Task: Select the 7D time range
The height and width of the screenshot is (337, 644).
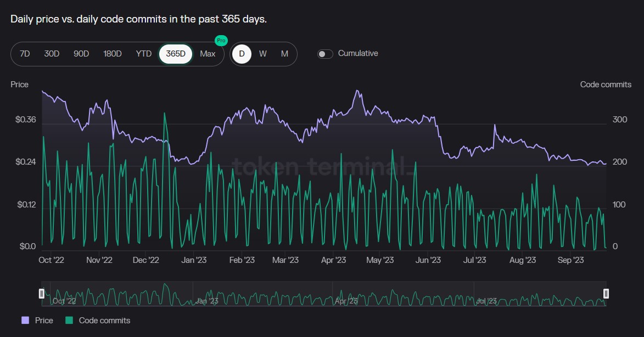Action: click(x=24, y=53)
